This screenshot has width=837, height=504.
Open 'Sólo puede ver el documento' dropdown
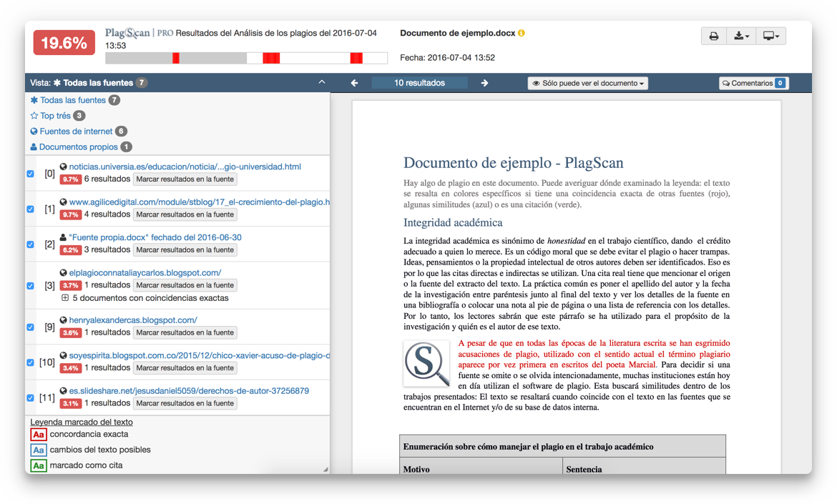(588, 83)
